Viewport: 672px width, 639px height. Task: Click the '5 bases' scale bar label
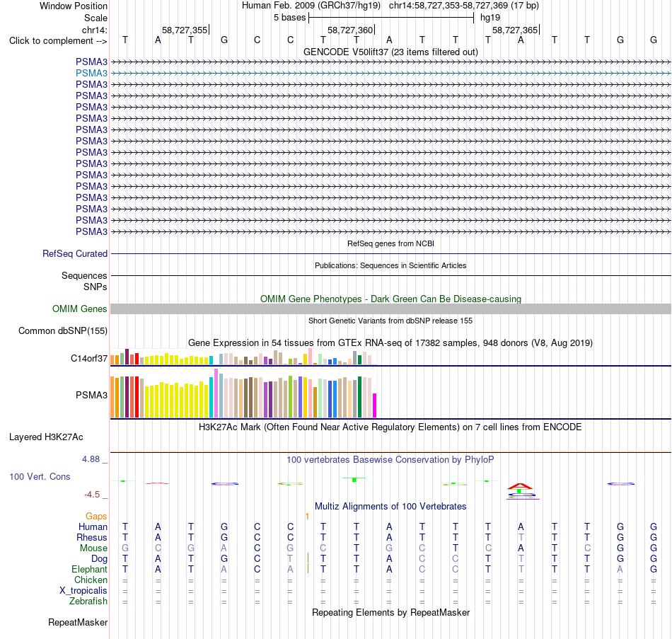pos(290,18)
